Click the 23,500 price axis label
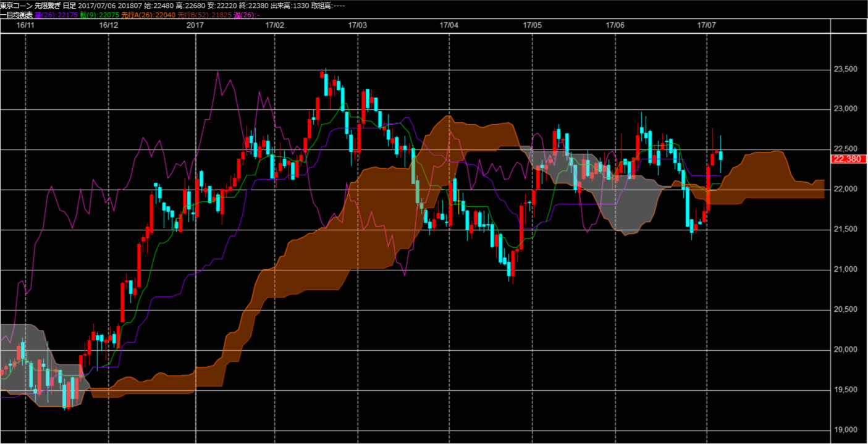868x444 pixels. [x=845, y=69]
